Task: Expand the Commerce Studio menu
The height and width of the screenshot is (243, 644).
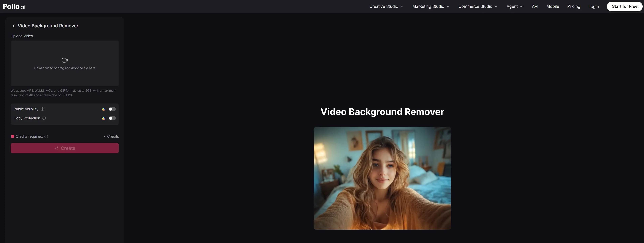Action: (x=478, y=6)
